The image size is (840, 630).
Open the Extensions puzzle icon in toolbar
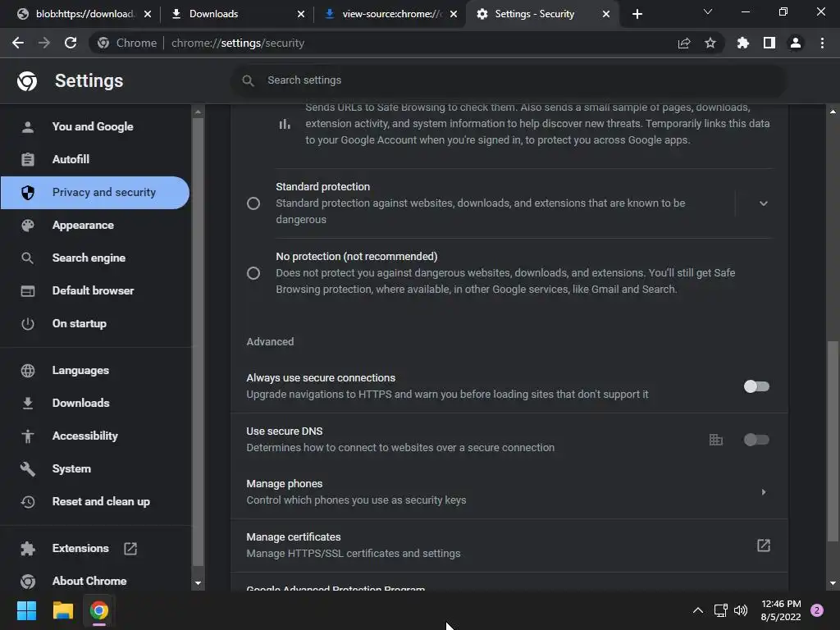pos(743,43)
